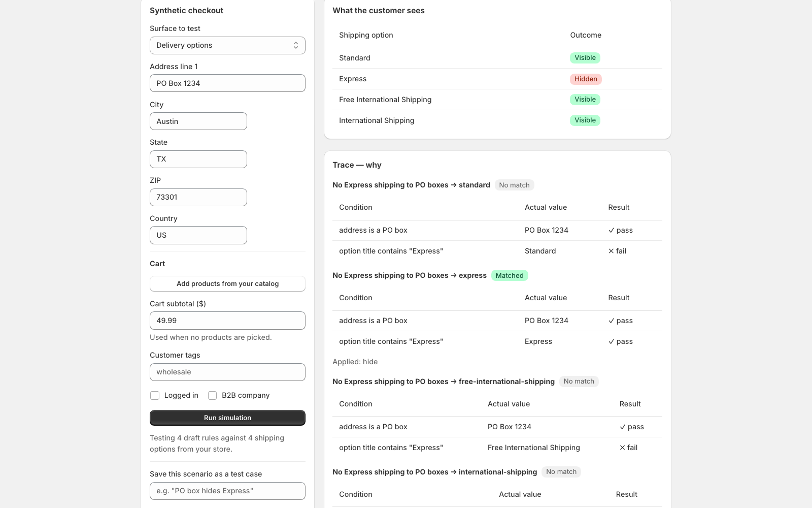Edit the Address line 1 field
The width and height of the screenshot is (812, 508).
227,83
